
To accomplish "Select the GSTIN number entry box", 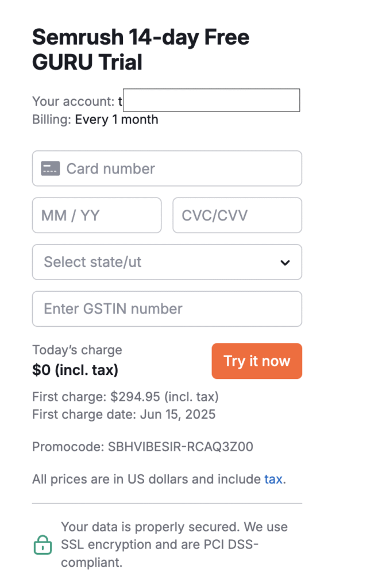I will 167,308.
